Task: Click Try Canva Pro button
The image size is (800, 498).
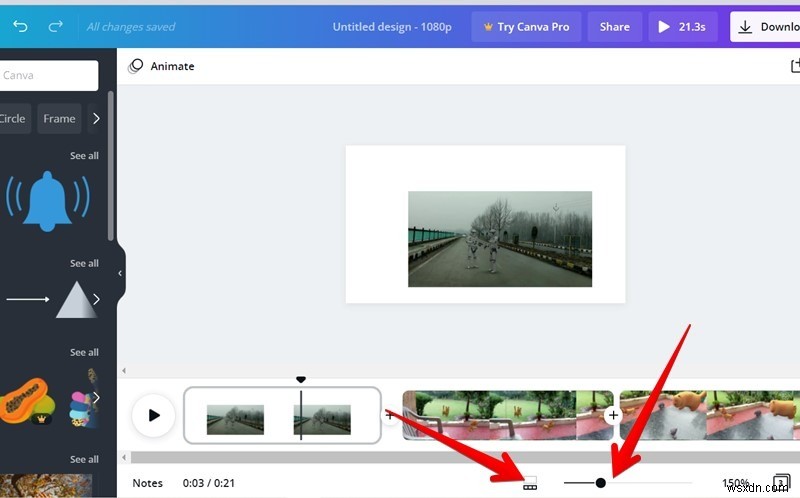Action: click(x=526, y=27)
